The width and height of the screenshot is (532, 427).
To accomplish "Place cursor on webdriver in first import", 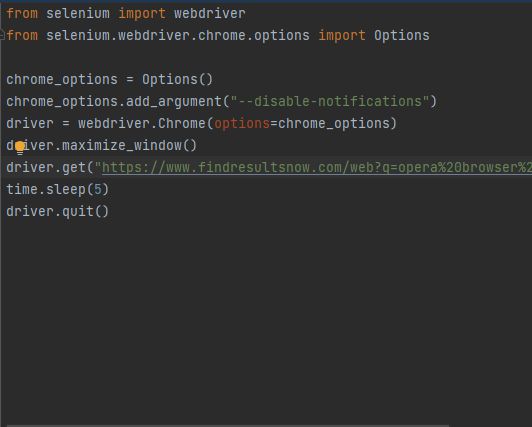I will tap(210, 14).
